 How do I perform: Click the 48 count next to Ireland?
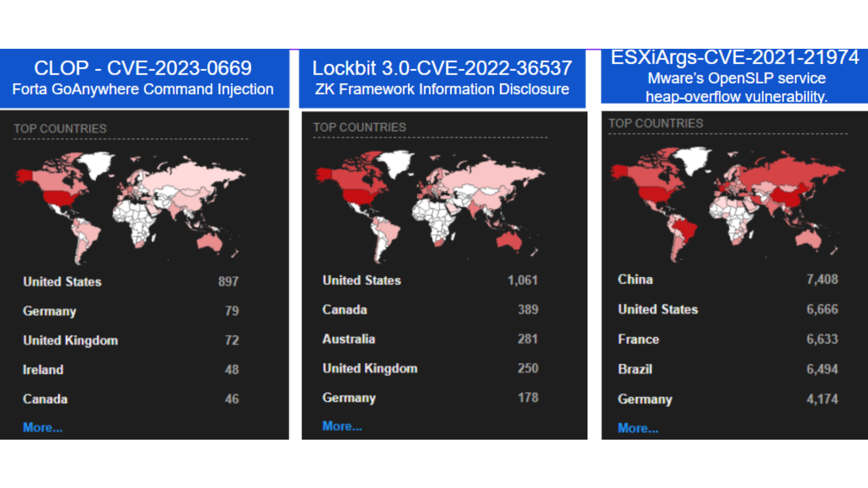click(x=232, y=370)
